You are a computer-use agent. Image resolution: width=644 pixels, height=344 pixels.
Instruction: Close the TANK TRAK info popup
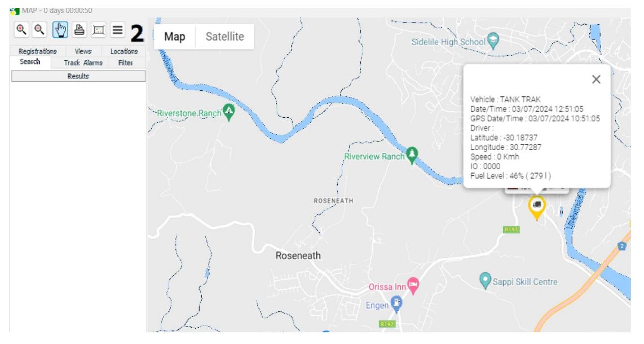(596, 80)
